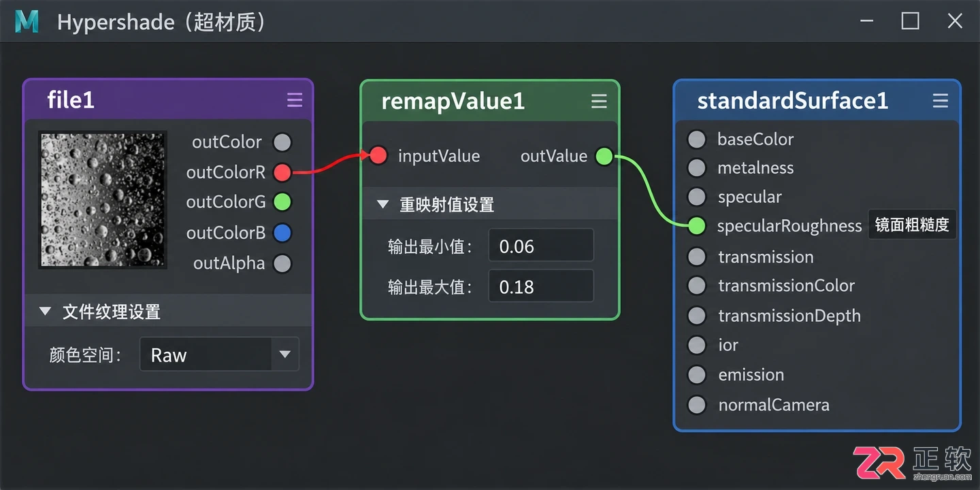
Task: Click the green outColorG output port
Action: pyautogui.click(x=282, y=202)
